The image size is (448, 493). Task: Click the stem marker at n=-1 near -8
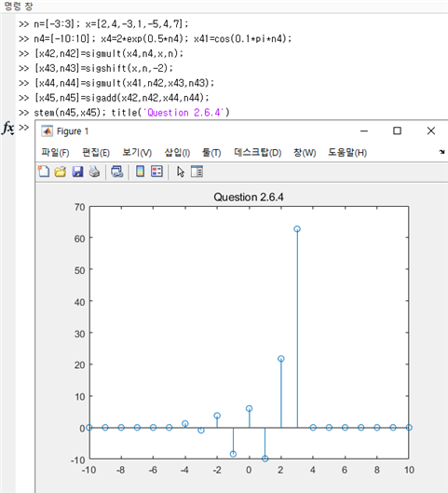tap(233, 454)
